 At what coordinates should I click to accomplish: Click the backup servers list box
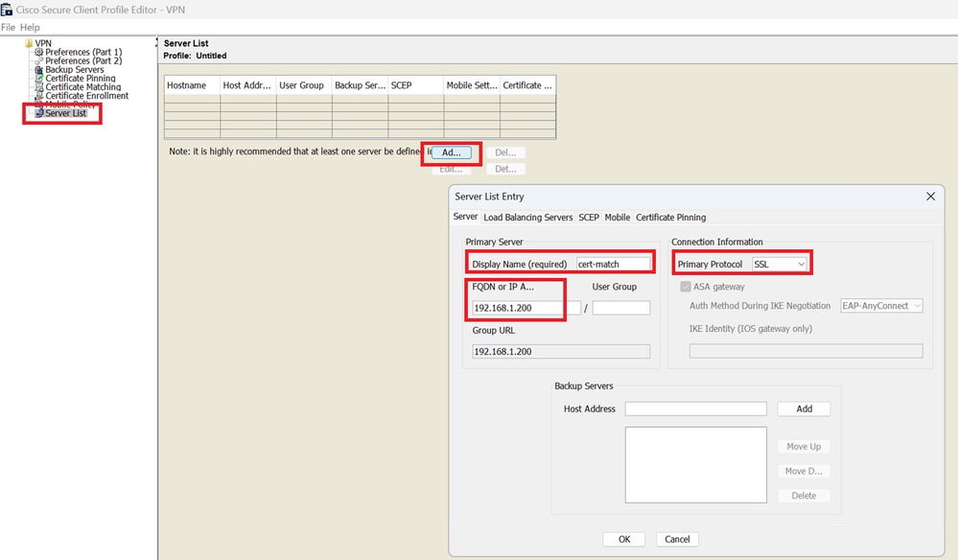tap(695, 465)
